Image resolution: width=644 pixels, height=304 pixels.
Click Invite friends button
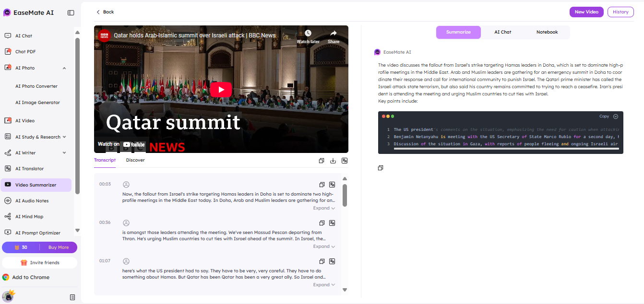(40, 263)
